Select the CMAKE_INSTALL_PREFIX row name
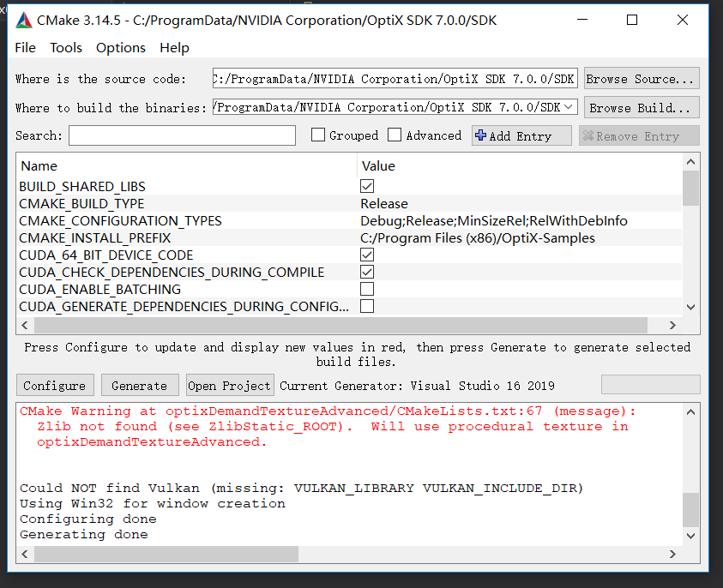This screenshot has height=588, width=723. (x=95, y=237)
